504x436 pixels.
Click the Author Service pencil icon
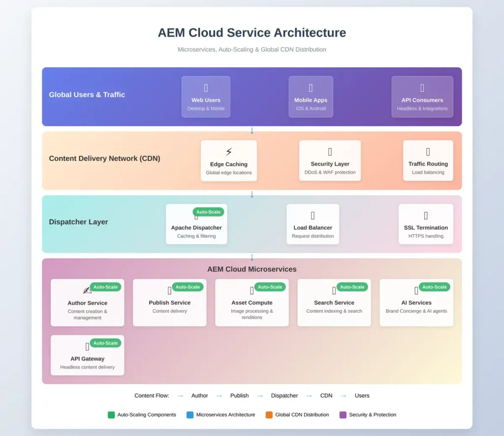[x=87, y=290]
